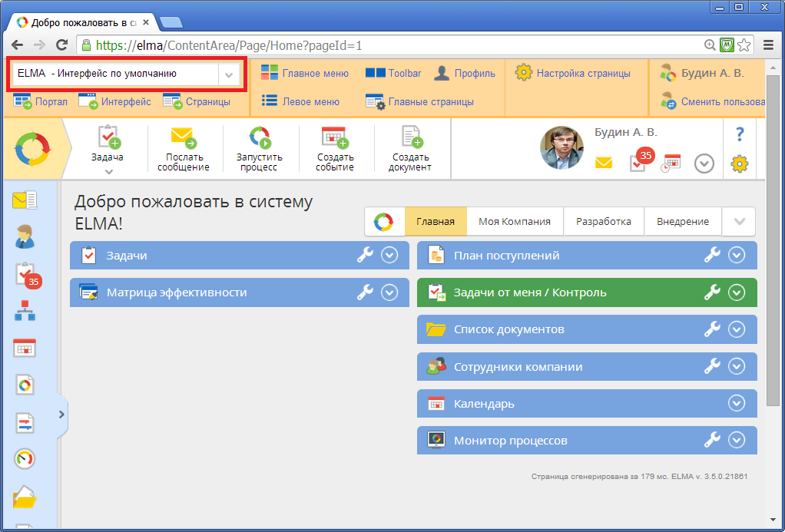The height and width of the screenshot is (532, 785).
Task: Click the Интерфейс settings link
Action: click(x=114, y=101)
